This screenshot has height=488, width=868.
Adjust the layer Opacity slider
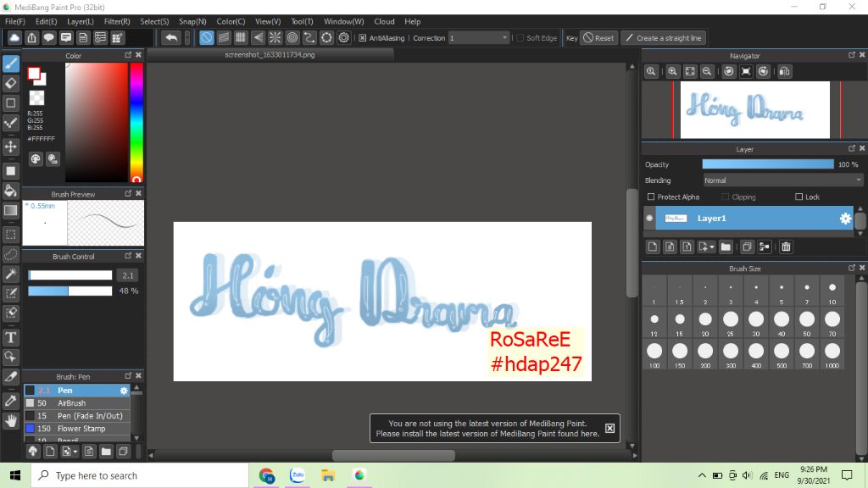(768, 164)
